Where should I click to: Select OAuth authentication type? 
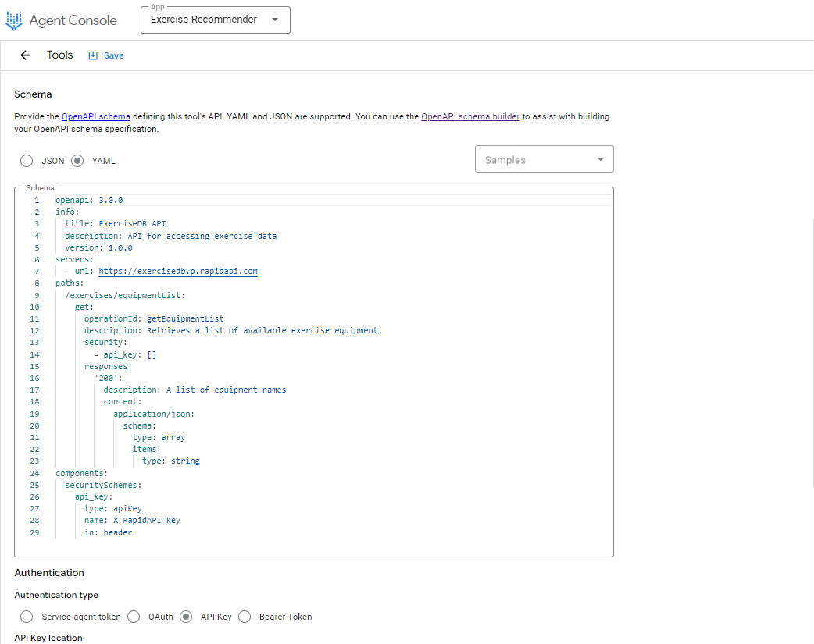(134, 617)
